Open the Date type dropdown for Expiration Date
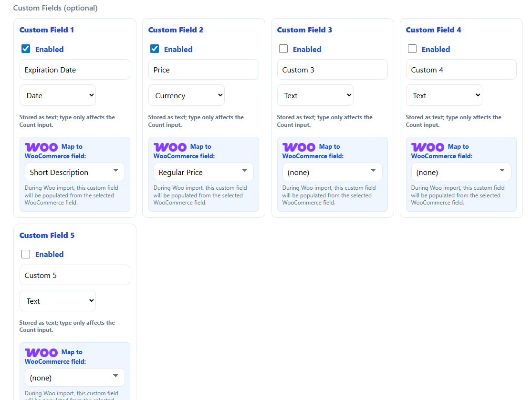 (x=57, y=95)
